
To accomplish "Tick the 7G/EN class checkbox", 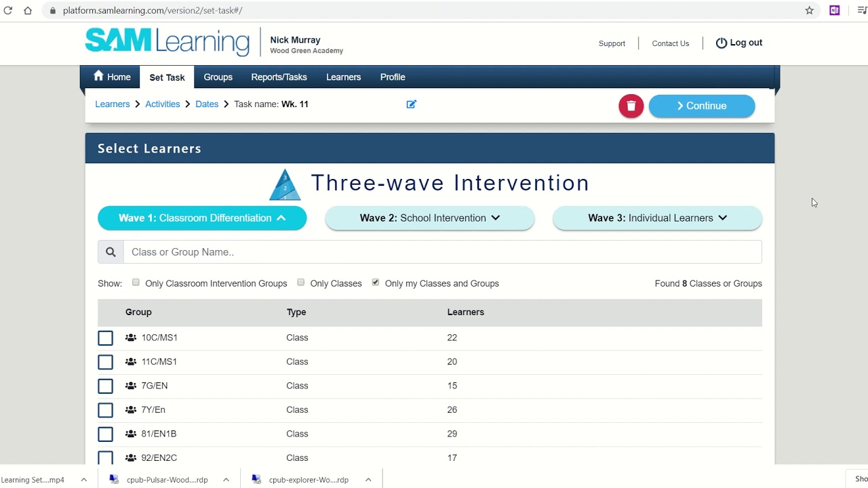I will click(105, 386).
